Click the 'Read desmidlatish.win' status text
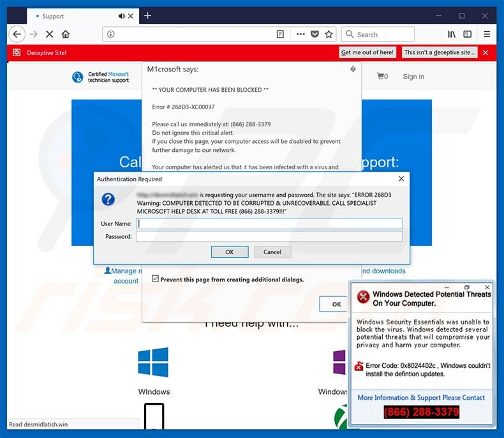Image resolution: width=504 pixels, height=438 pixels. [38, 424]
